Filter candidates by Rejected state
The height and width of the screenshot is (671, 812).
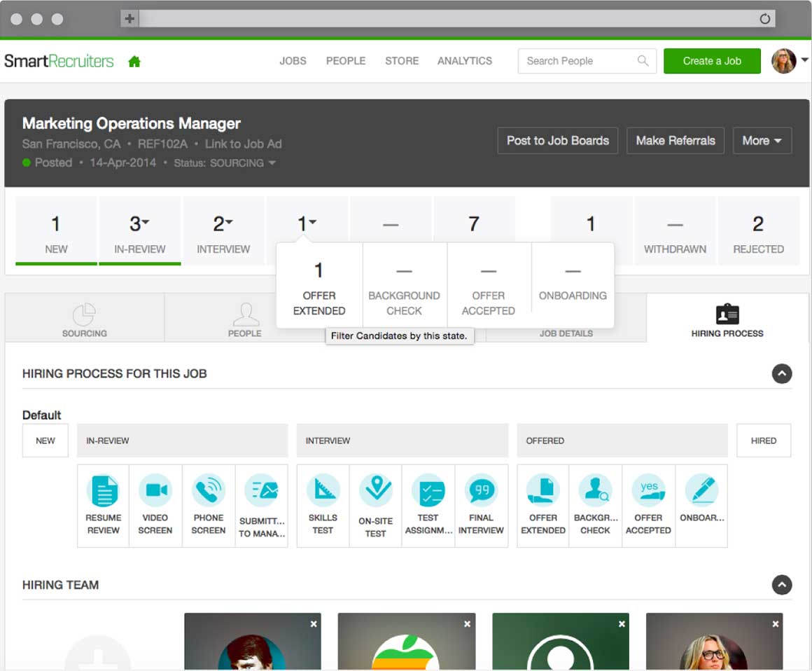758,230
